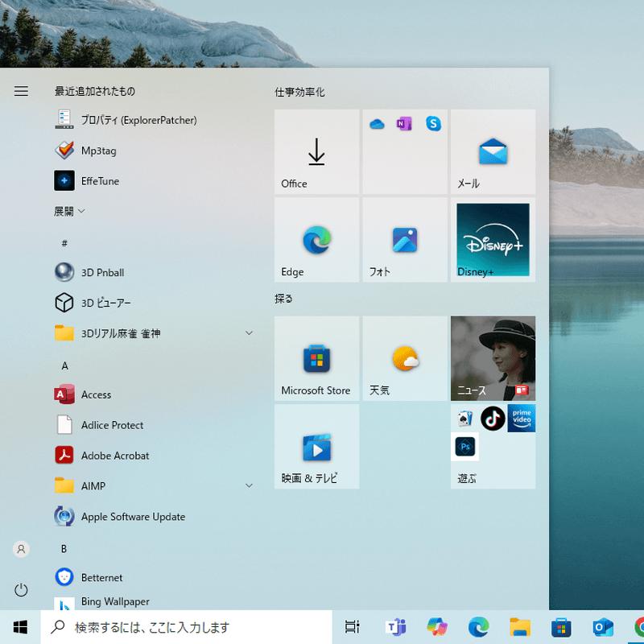This screenshot has height=644, width=644.
Task: Jump to letter A section header
Action: tap(64, 365)
